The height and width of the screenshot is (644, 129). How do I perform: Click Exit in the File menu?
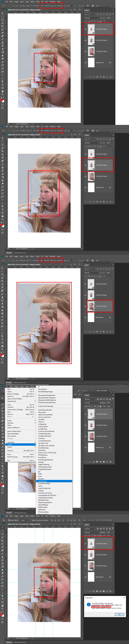pyautogui.click(x=20, y=461)
